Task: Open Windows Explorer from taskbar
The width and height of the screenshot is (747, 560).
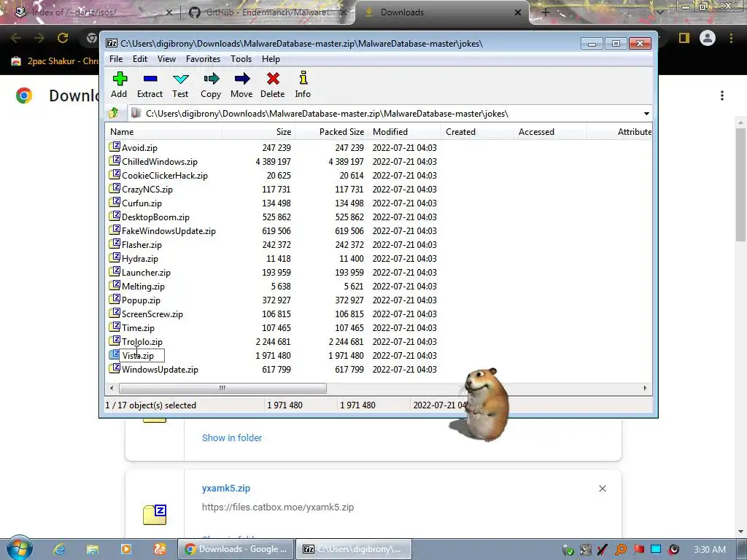Action: tap(93, 549)
